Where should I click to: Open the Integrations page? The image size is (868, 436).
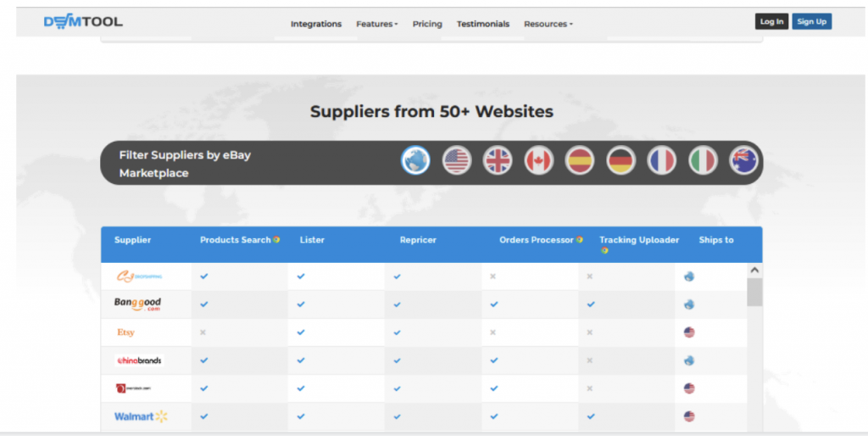[x=316, y=24]
